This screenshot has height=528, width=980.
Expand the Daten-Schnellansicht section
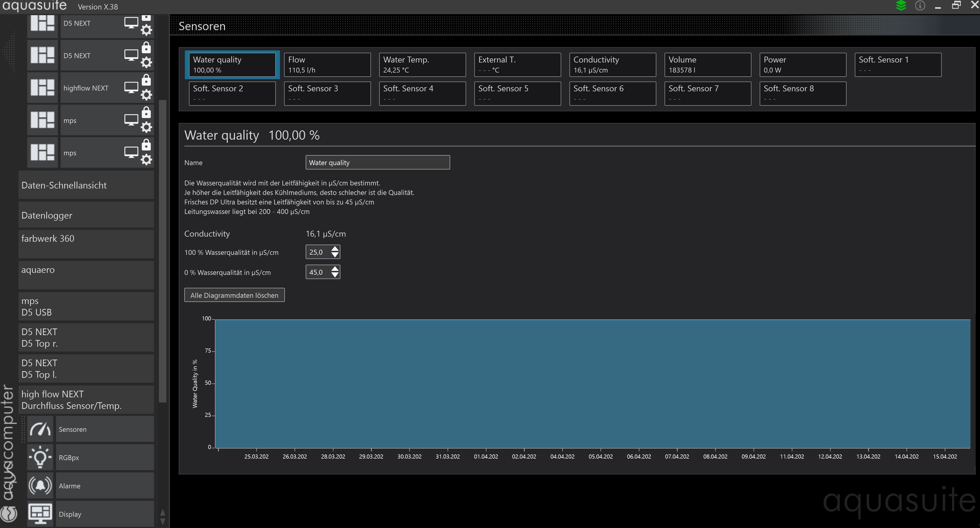[x=86, y=185]
